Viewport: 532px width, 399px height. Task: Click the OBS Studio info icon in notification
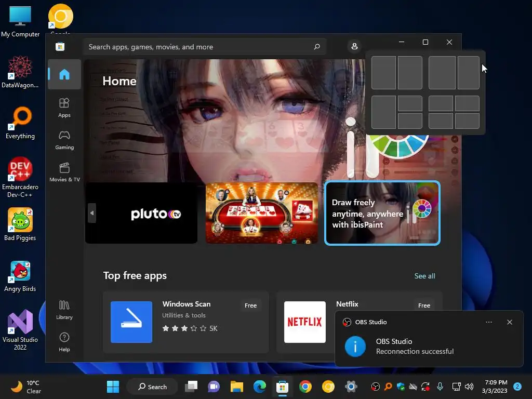point(355,347)
